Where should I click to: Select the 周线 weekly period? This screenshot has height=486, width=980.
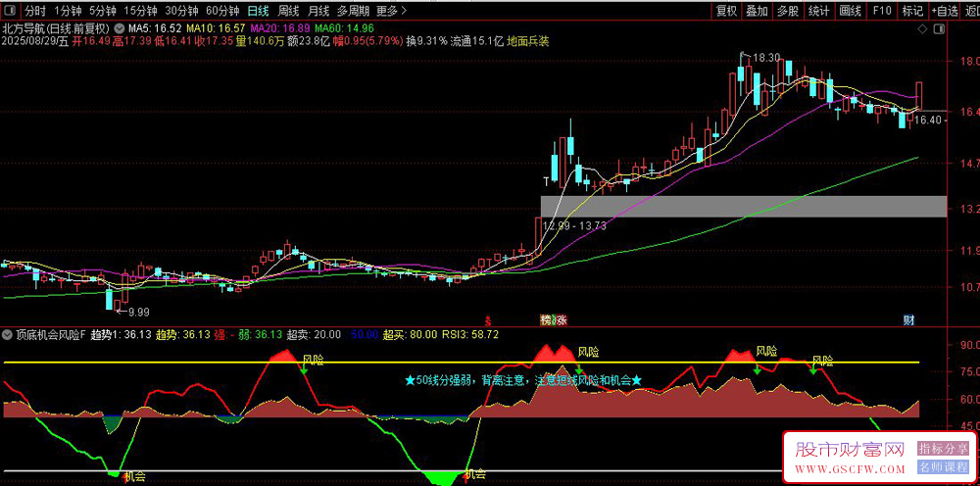coord(289,11)
